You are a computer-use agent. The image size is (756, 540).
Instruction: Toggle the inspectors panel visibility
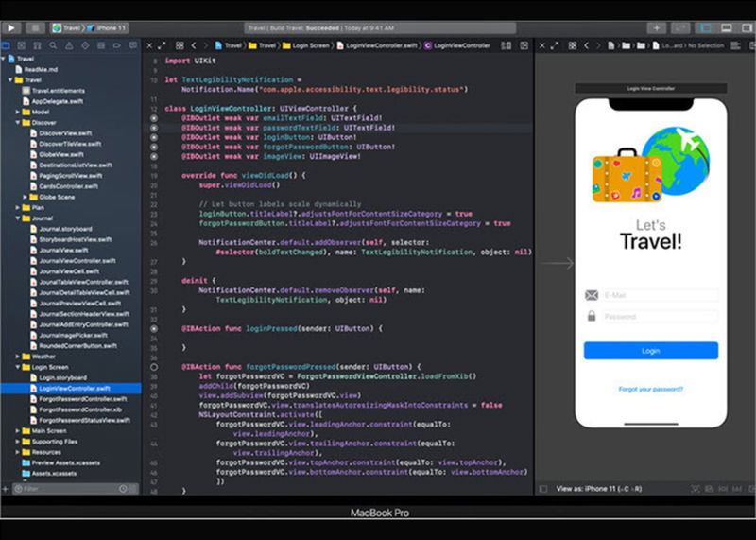747,28
